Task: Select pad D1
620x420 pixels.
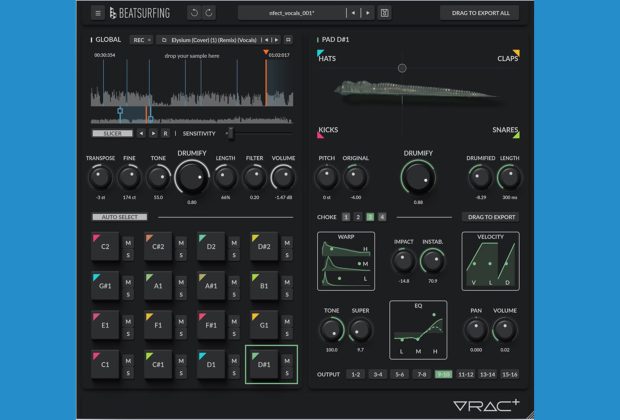Action: 211,364
